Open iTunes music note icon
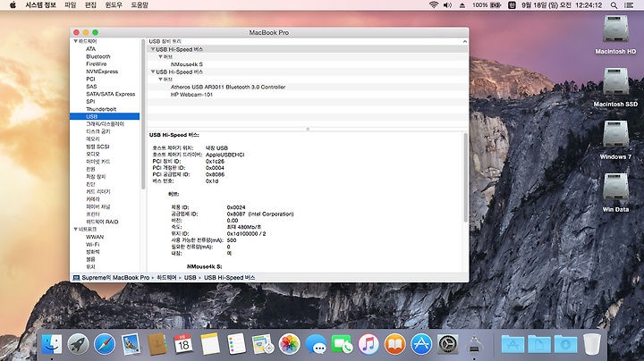Image resolution: width=644 pixels, height=361 pixels. [369, 344]
